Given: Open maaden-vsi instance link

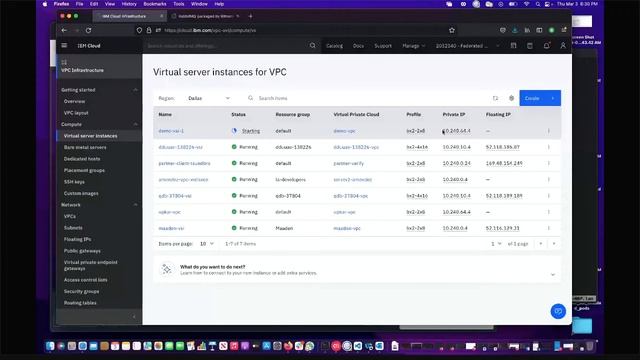Looking at the screenshot, I should [171, 228].
